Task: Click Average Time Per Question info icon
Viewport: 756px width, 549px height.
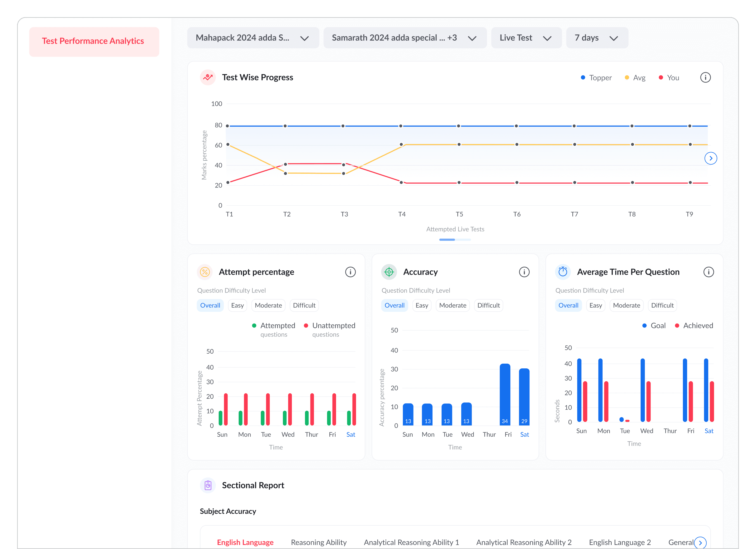Action: click(708, 272)
